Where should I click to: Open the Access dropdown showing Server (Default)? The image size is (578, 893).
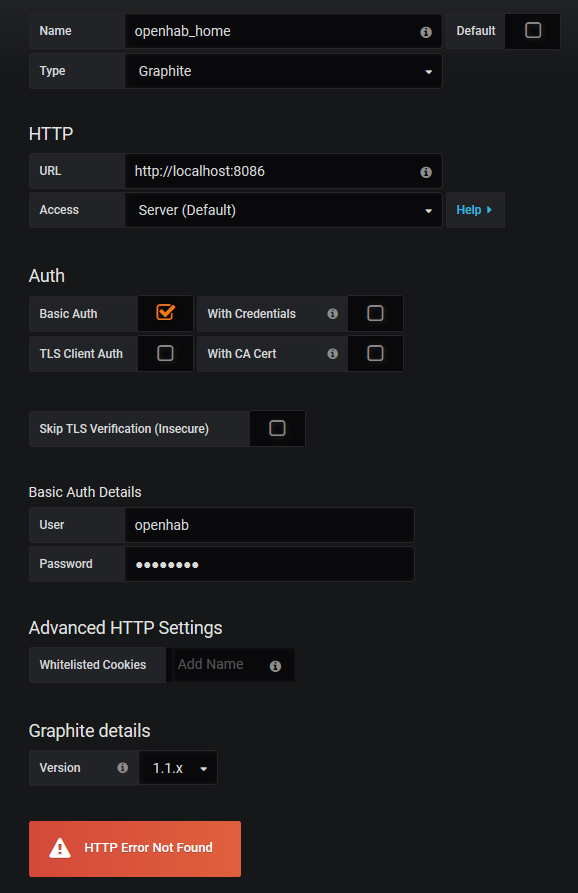(283, 210)
